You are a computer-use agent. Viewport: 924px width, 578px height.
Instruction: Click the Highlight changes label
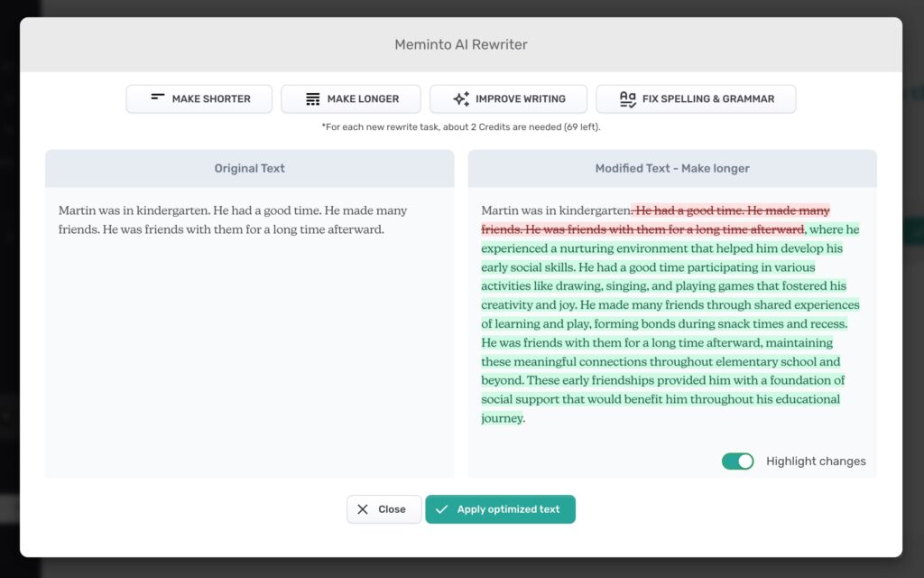pyautogui.click(x=816, y=461)
